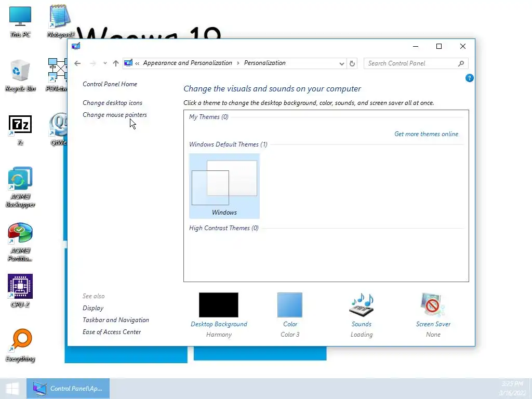532x399 pixels.
Task: Click the Screen Saver icon
Action: coord(433,304)
